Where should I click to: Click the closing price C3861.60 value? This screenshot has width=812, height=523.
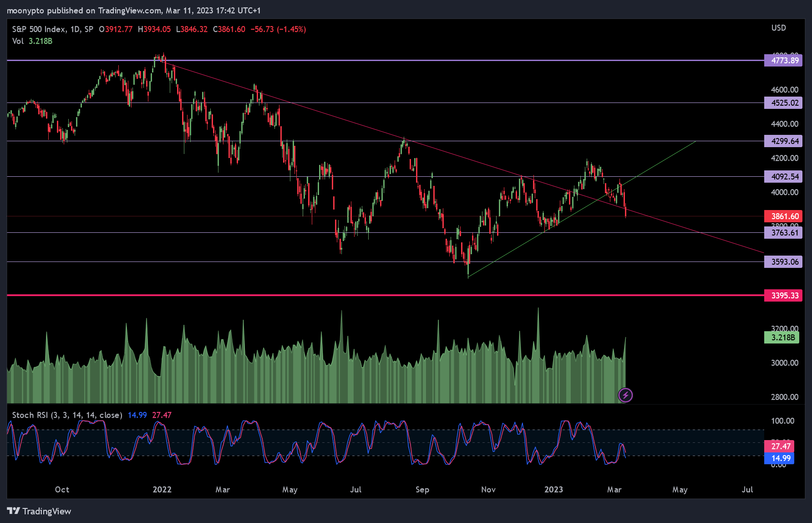(x=229, y=29)
